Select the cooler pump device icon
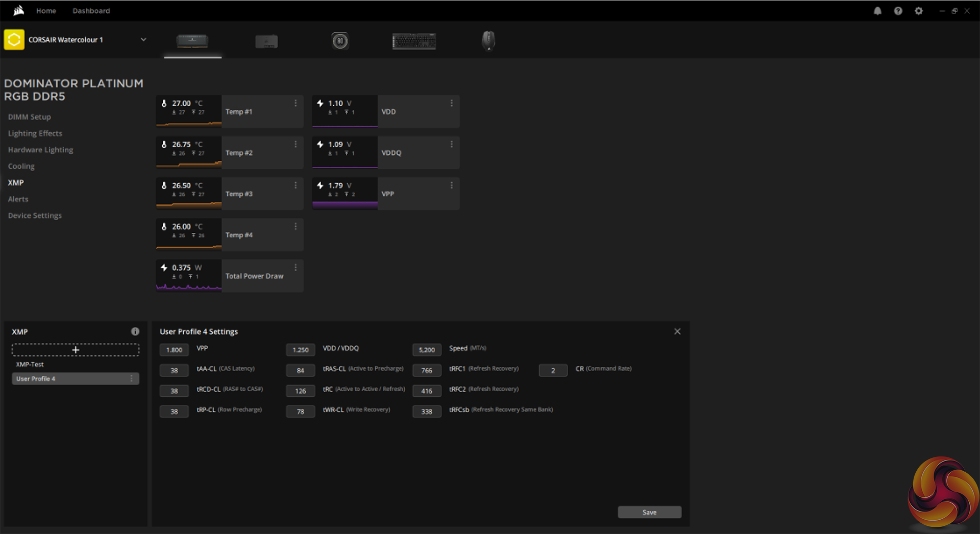The height and width of the screenshot is (534, 980). pyautogui.click(x=340, y=41)
